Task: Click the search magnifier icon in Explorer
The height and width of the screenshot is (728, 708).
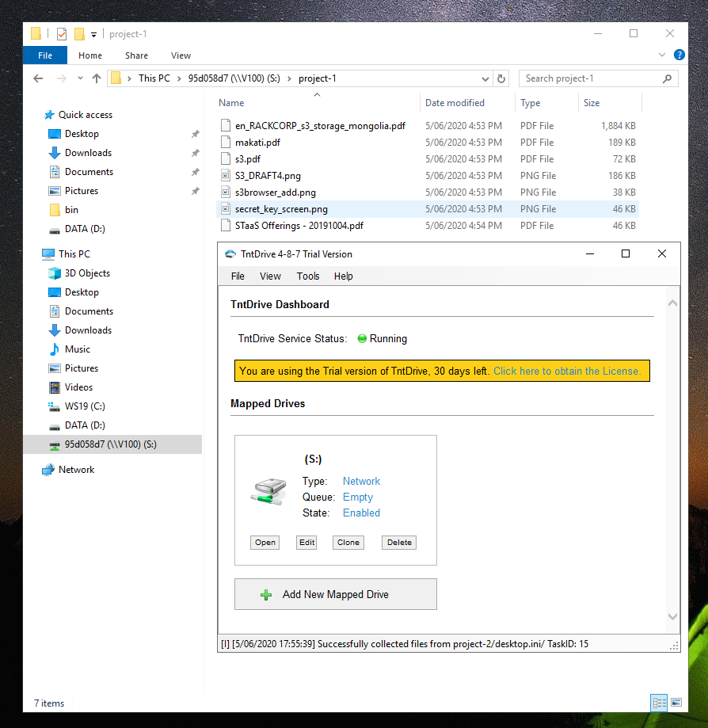Action: pyautogui.click(x=667, y=78)
